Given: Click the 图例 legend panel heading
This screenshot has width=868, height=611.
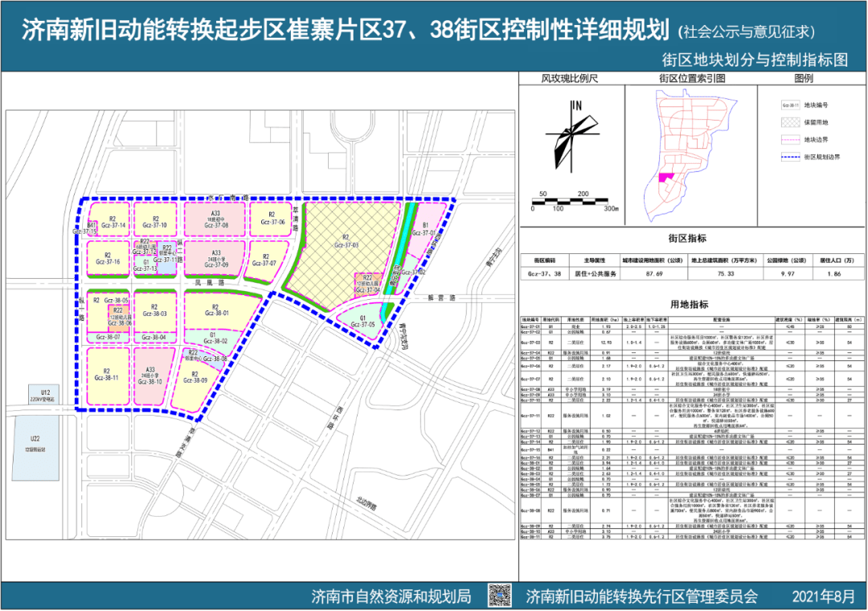Looking at the screenshot, I should point(804,79).
